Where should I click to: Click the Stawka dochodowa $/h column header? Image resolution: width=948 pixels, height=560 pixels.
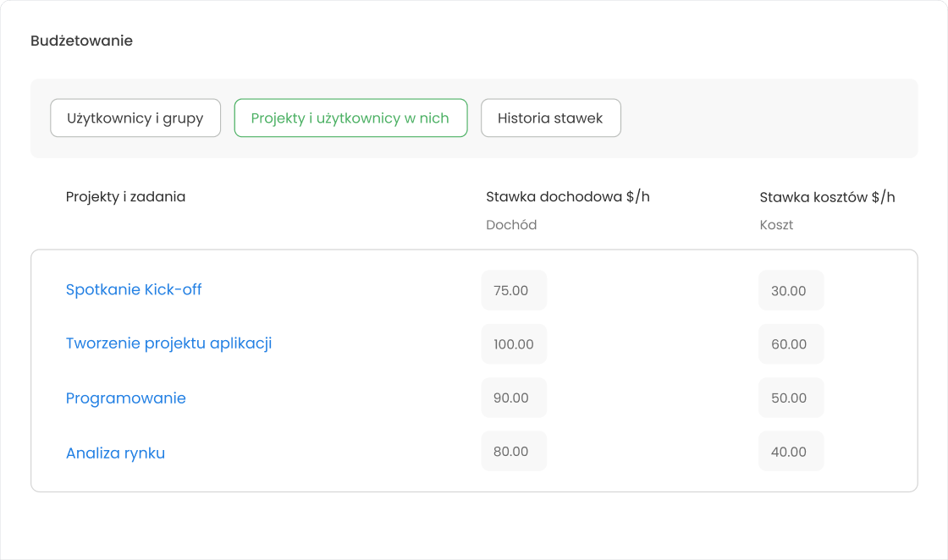(x=567, y=197)
